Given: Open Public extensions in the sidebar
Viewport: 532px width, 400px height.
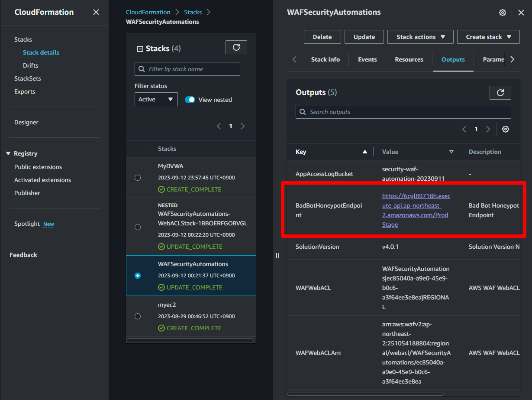Looking at the screenshot, I should pyautogui.click(x=38, y=167).
